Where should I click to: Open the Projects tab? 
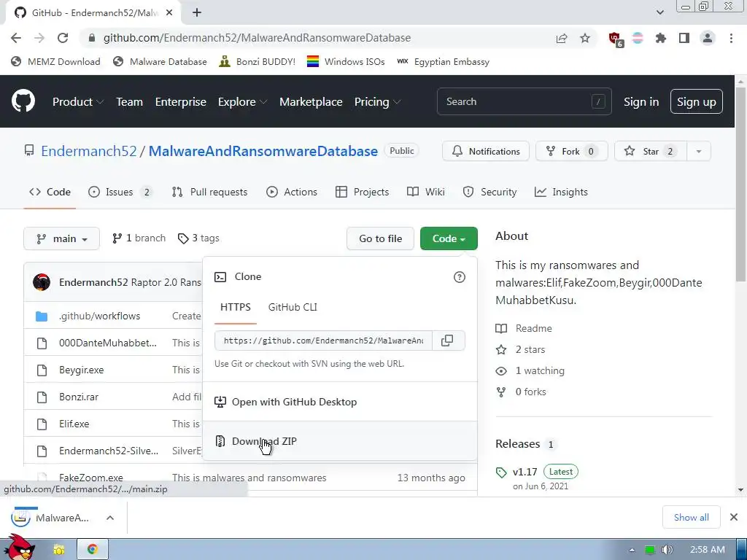click(x=362, y=192)
